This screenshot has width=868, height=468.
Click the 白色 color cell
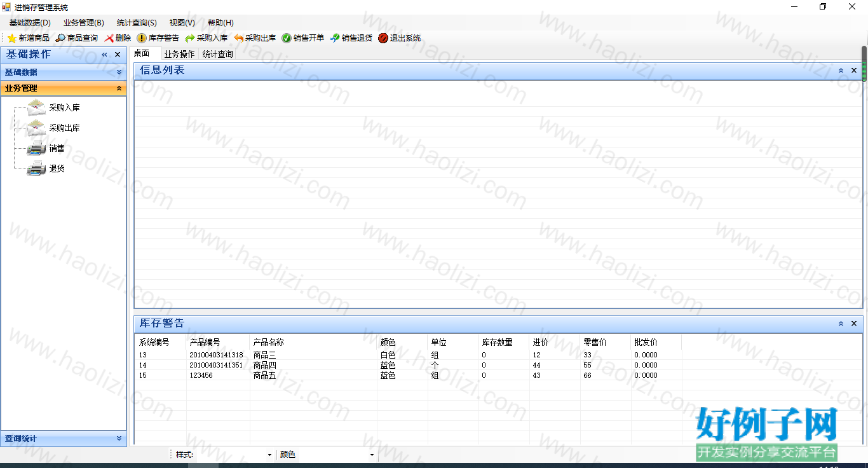click(388, 355)
